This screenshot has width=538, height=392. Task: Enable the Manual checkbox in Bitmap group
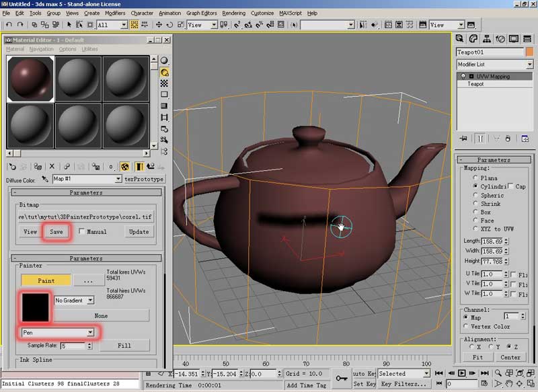pos(82,231)
